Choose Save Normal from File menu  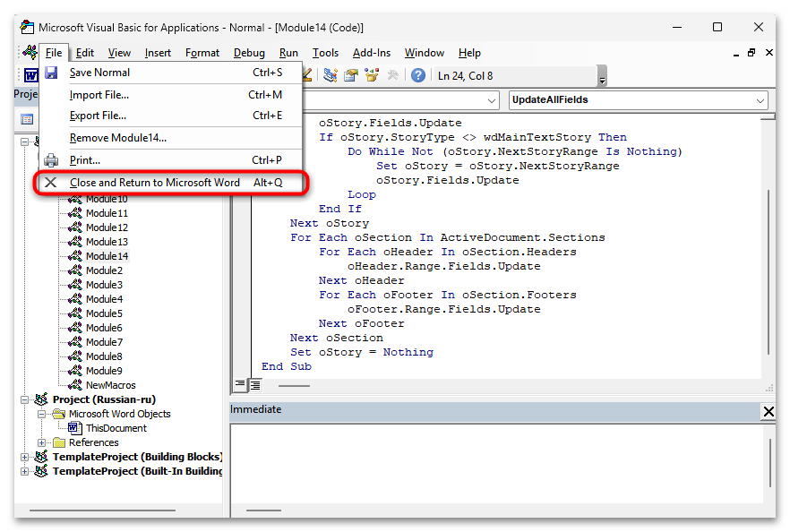click(x=170, y=73)
